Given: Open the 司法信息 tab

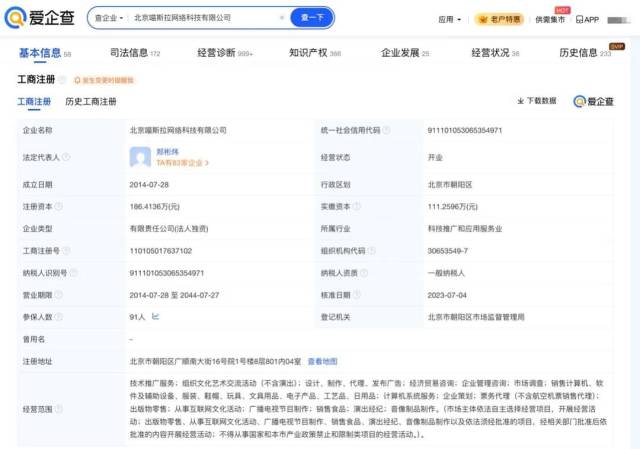Looking at the screenshot, I should pyautogui.click(x=135, y=53).
